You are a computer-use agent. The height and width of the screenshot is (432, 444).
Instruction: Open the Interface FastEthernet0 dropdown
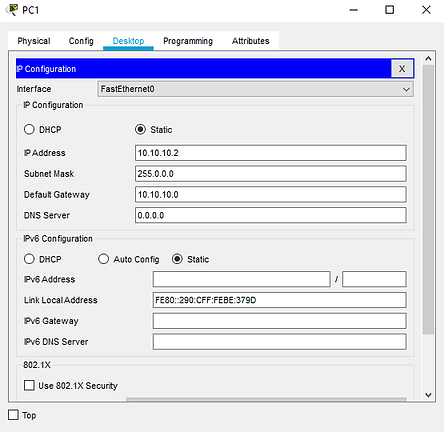click(x=256, y=89)
